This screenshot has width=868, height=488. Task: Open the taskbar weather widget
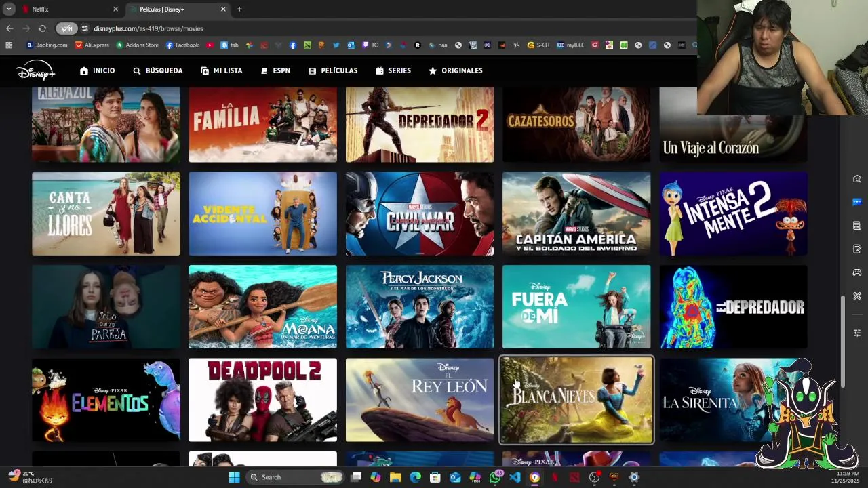[x=30, y=477]
